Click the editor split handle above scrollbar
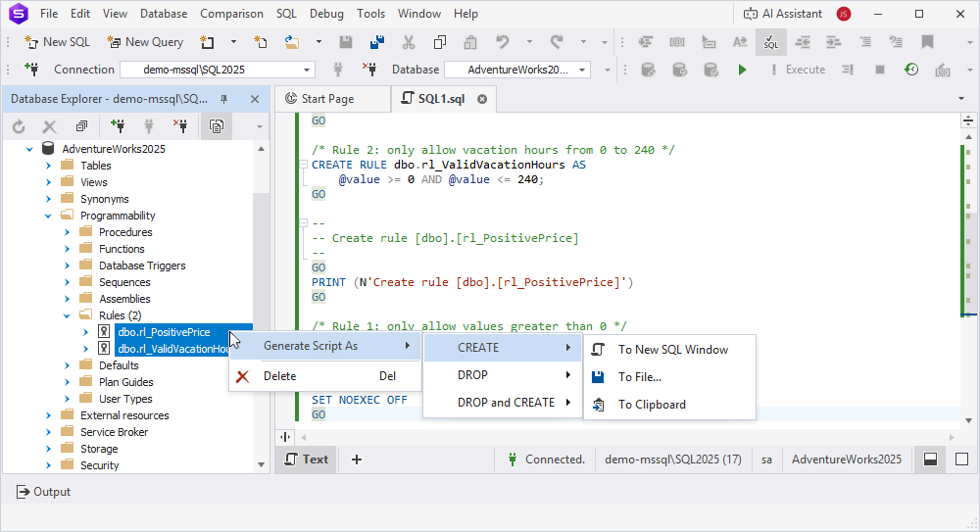 tap(968, 121)
